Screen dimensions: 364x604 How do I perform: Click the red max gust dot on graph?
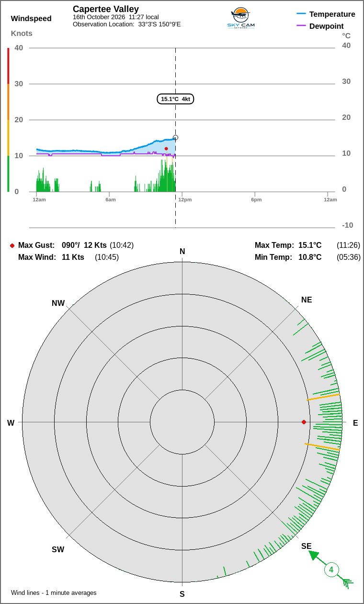(166, 149)
